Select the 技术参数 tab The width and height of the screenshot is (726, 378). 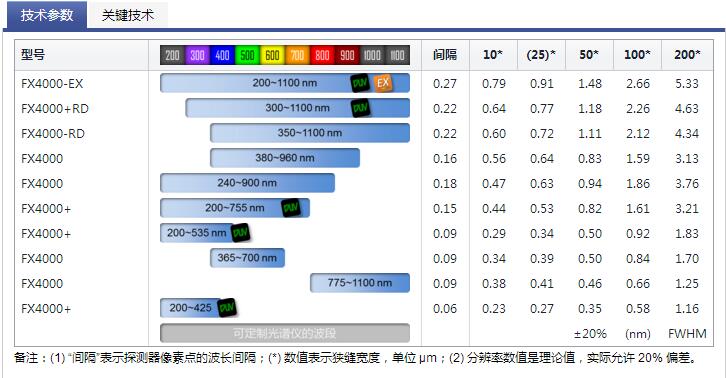click(46, 15)
